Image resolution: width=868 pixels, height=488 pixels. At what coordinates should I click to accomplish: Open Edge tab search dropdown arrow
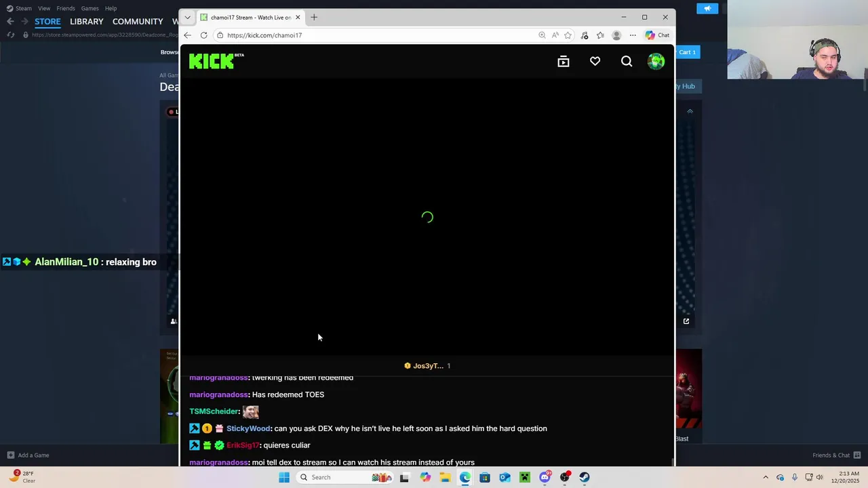point(187,17)
